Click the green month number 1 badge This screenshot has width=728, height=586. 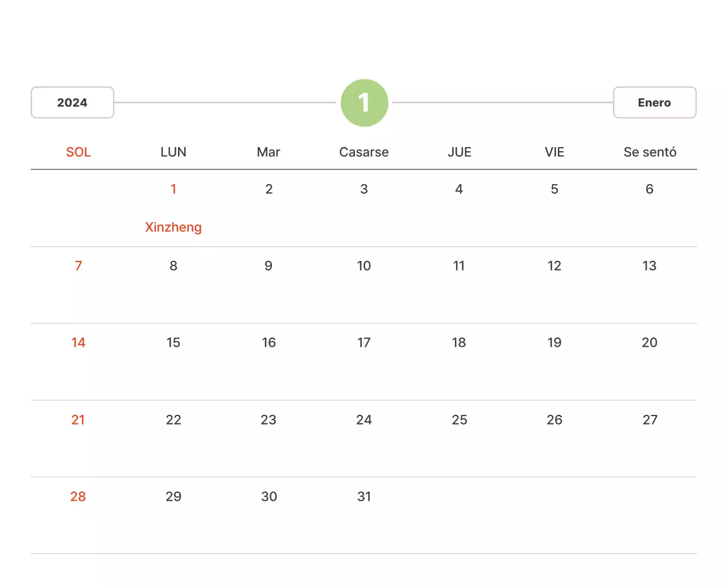[364, 103]
